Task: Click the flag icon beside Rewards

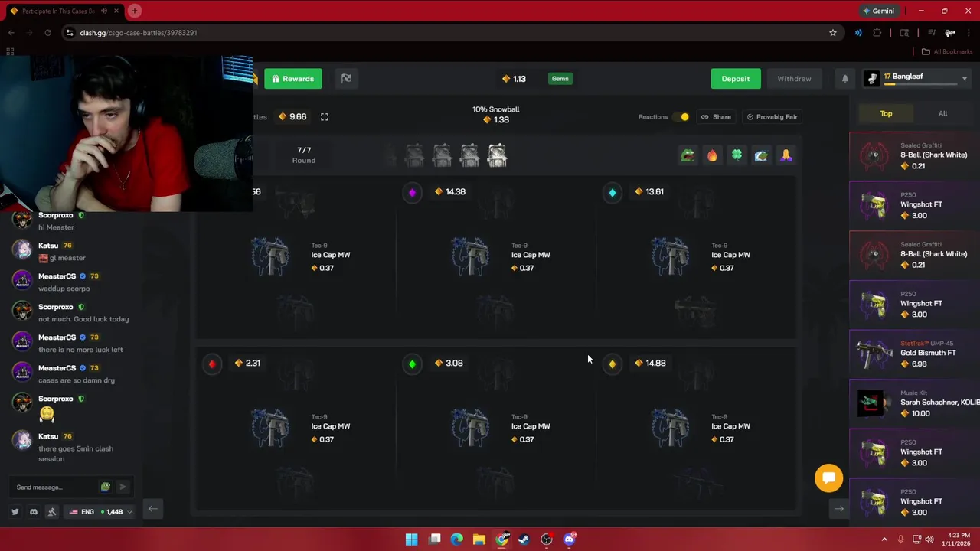Action: point(346,79)
